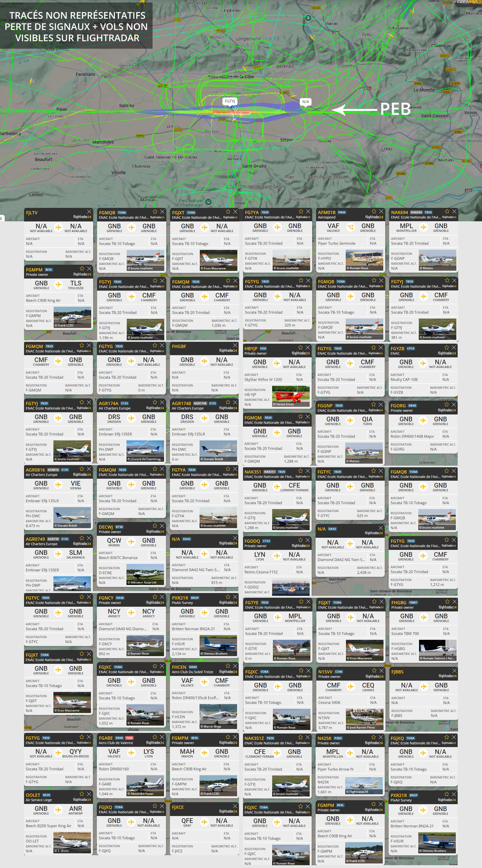Image resolution: width=482 pixels, height=868 pixels.
Task: Click the E135 badge on AGR0816 card
Action: click(x=65, y=470)
